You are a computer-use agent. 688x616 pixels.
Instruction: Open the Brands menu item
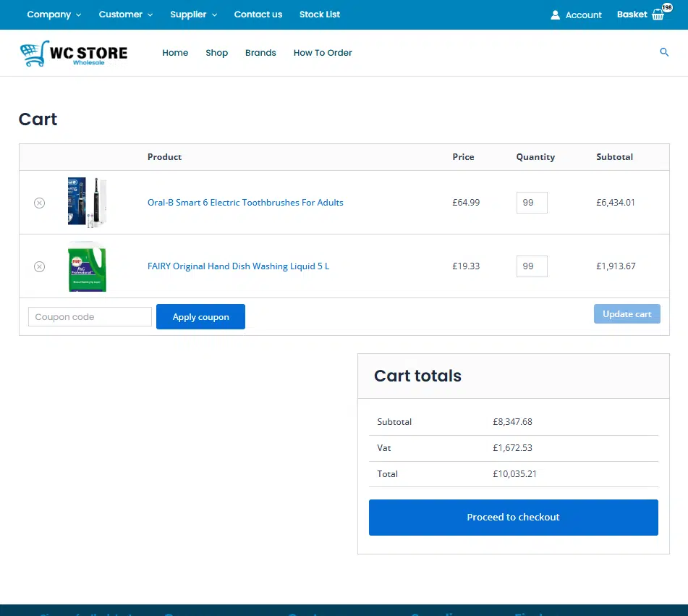click(260, 53)
